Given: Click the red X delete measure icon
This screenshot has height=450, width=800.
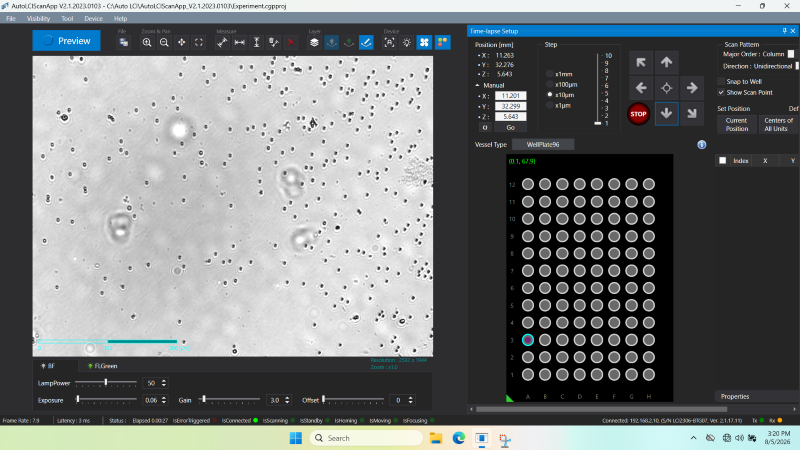Looking at the screenshot, I should 291,42.
